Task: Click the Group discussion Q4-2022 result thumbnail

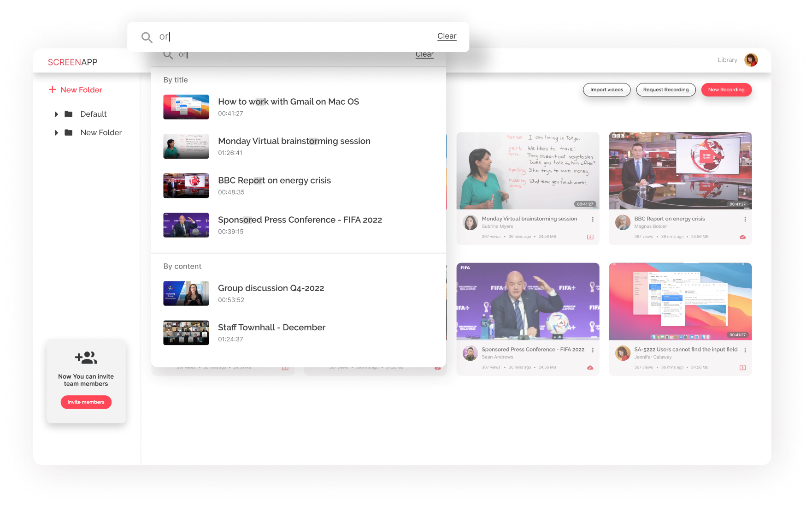Action: 186,293
